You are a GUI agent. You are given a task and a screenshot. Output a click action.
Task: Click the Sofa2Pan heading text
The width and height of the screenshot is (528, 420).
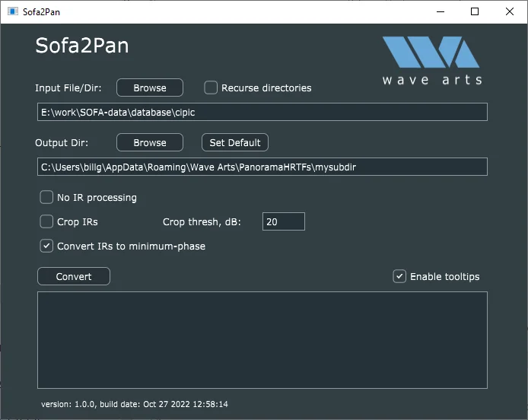(x=82, y=46)
